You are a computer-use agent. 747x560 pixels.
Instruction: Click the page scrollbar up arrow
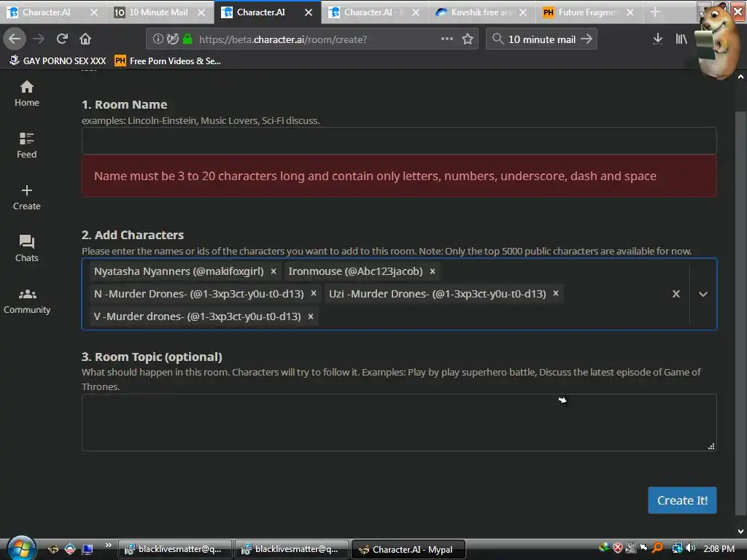click(x=740, y=77)
